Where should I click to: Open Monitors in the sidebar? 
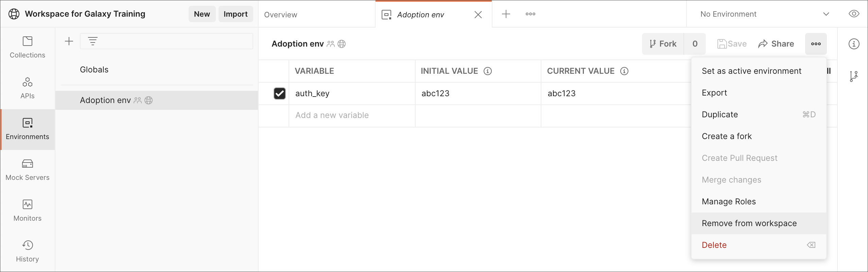(27, 211)
